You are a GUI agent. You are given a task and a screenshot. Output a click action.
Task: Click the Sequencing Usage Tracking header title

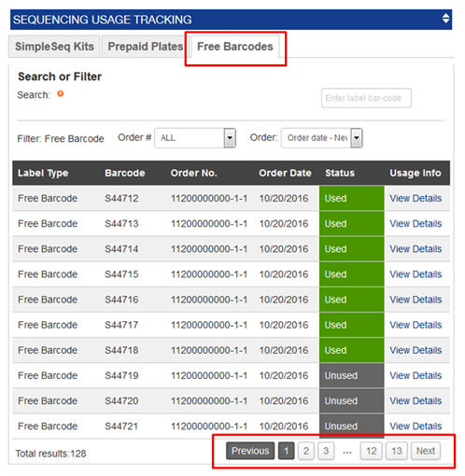pos(103,20)
